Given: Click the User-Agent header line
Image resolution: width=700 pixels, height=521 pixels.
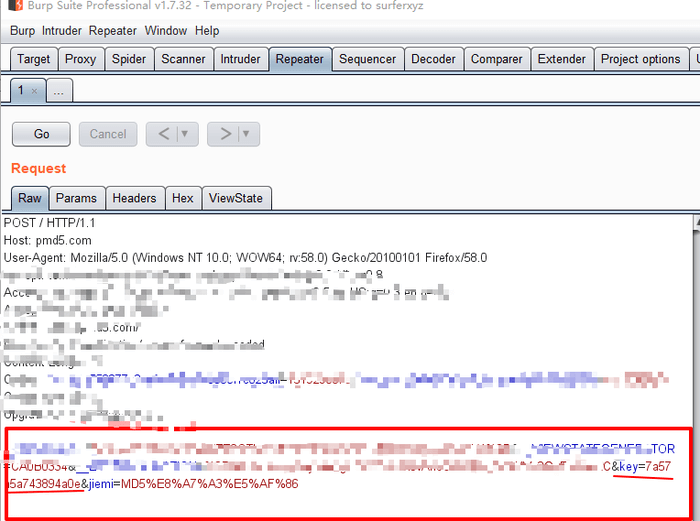Looking at the screenshot, I should point(245,258).
